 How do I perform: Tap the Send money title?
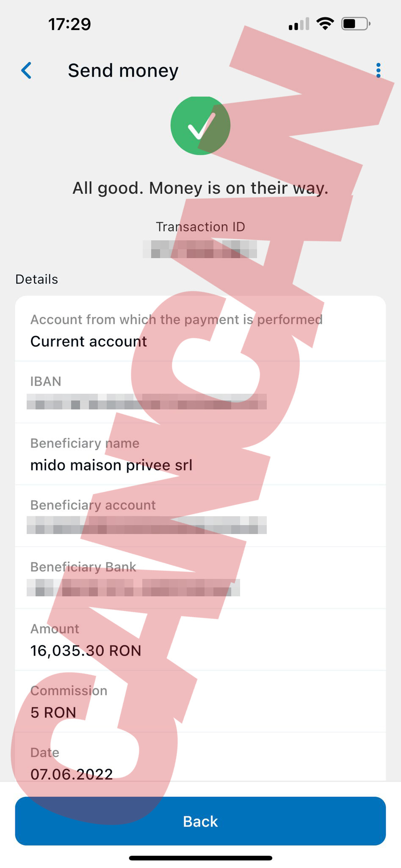tap(123, 70)
